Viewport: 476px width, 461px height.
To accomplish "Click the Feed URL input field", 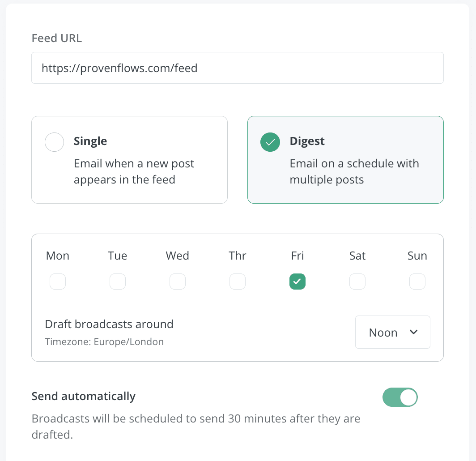I will click(238, 68).
